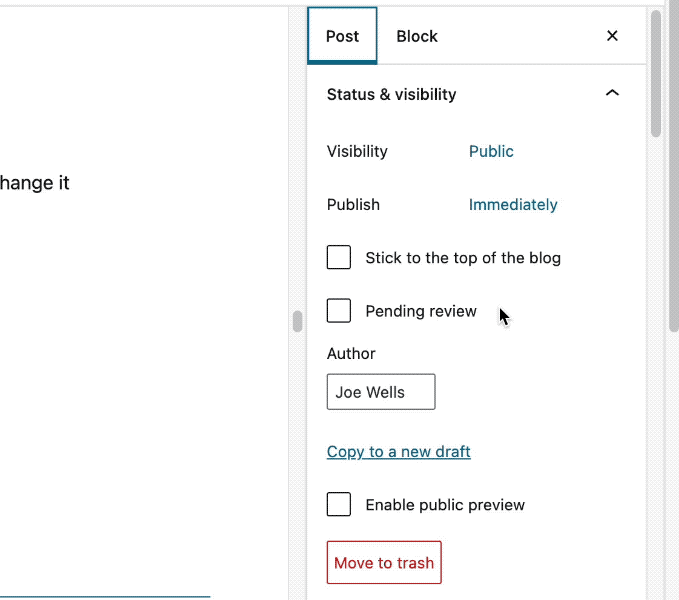
Task: Click the 'Stick to the top of the blog' label
Action: [x=463, y=258]
